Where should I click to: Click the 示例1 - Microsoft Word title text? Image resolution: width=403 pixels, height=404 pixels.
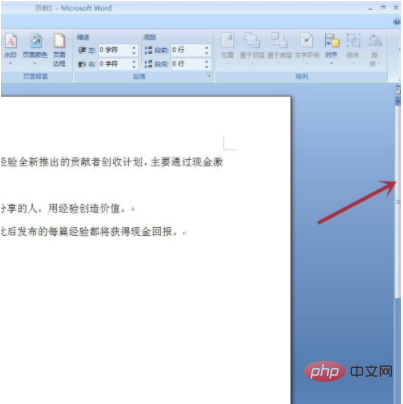[73, 8]
